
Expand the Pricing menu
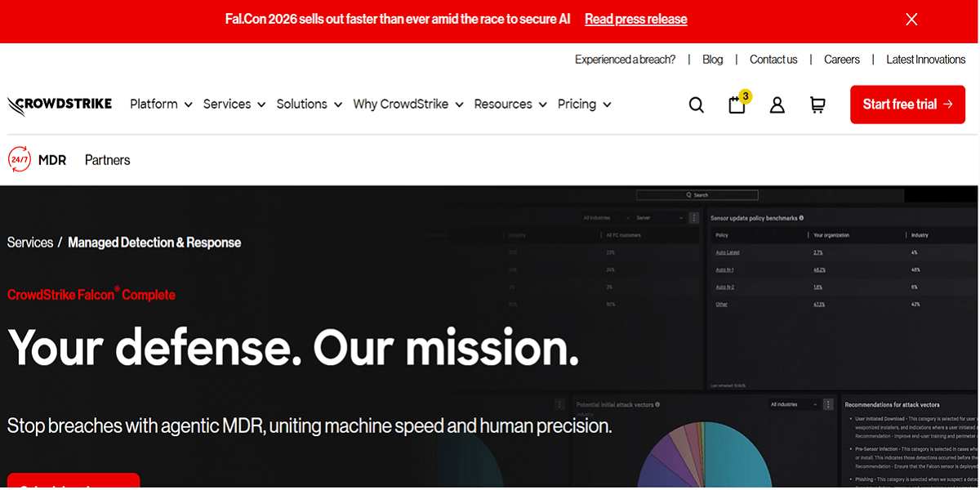tap(584, 104)
